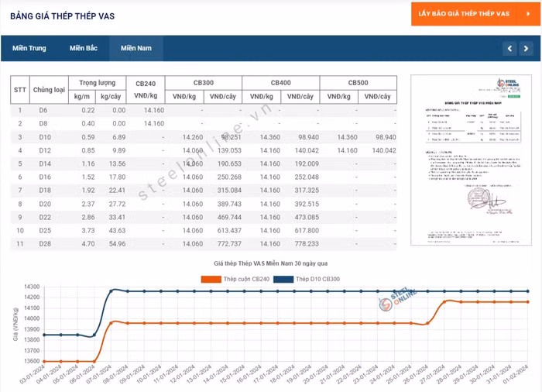
Task: Click the previous arrow in tab bar
Action: point(508,48)
